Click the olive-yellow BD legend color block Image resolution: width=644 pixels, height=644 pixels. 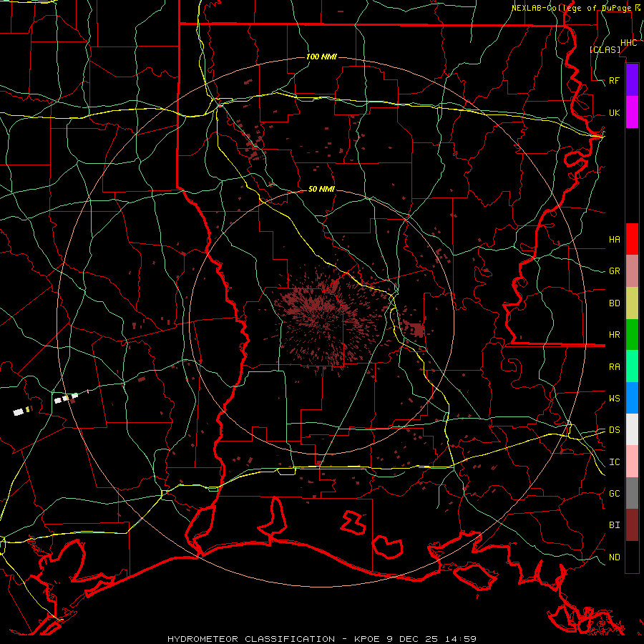click(x=632, y=303)
